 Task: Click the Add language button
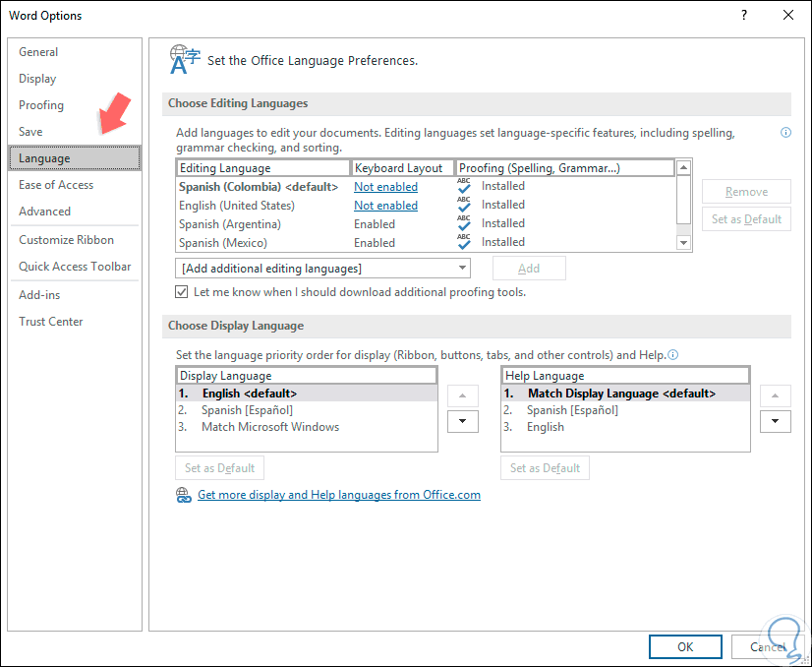click(x=529, y=269)
